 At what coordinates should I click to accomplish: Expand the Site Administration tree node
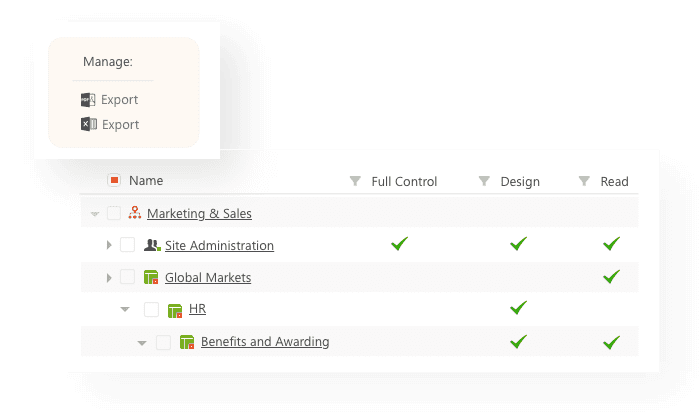pos(109,245)
